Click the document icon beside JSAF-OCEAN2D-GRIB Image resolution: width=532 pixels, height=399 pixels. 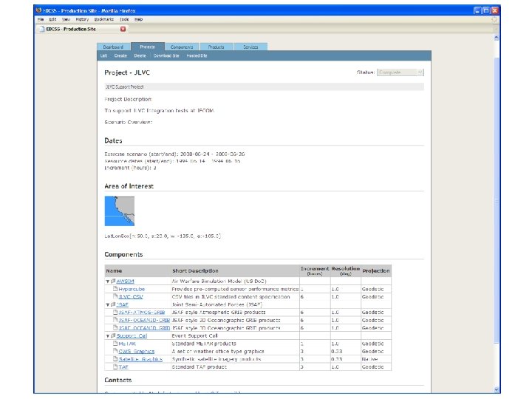[115, 320]
